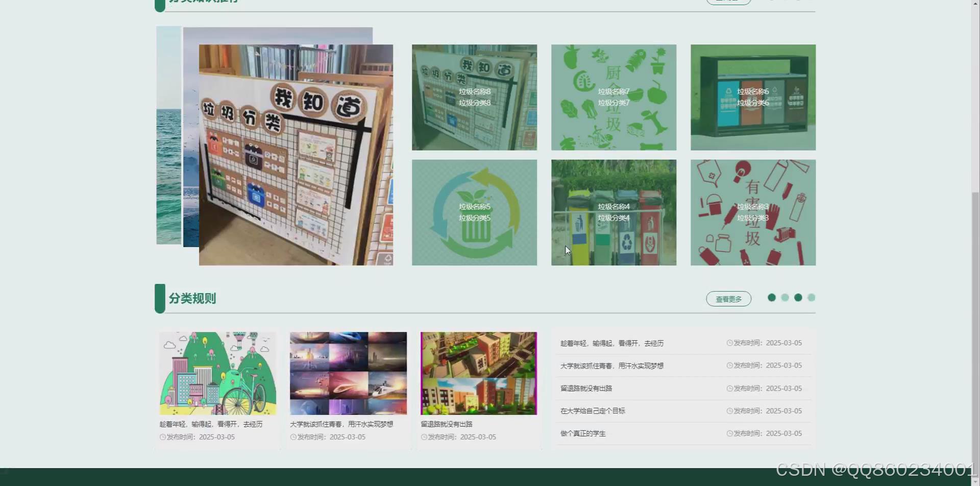Click the clock icon beside "趁着年轻" publish date
The image size is (980, 486).
click(x=729, y=343)
